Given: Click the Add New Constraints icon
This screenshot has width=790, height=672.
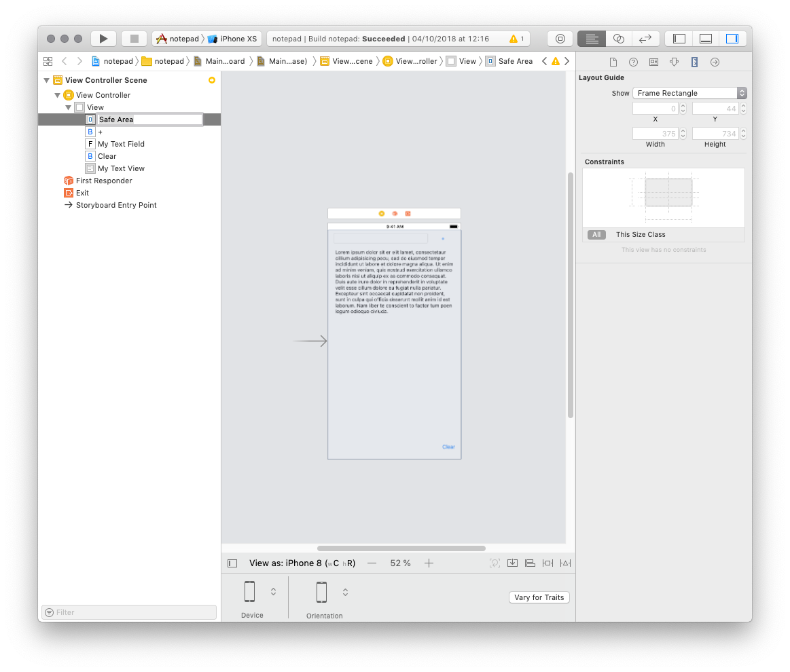Looking at the screenshot, I should (x=547, y=563).
